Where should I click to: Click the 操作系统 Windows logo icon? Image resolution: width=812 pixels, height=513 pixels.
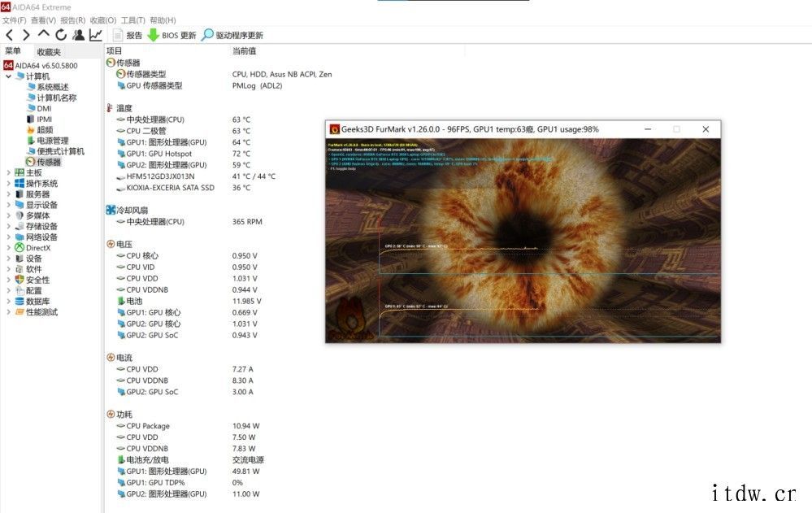click(20, 184)
